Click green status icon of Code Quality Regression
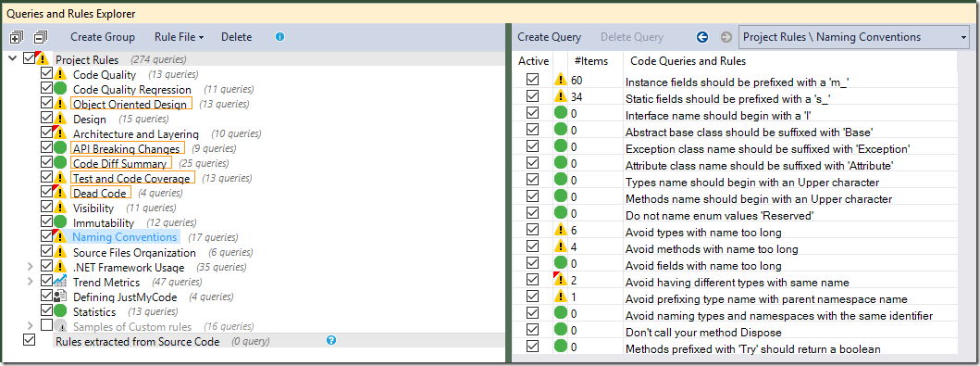Viewport: 980px width, 366px height. click(60, 89)
